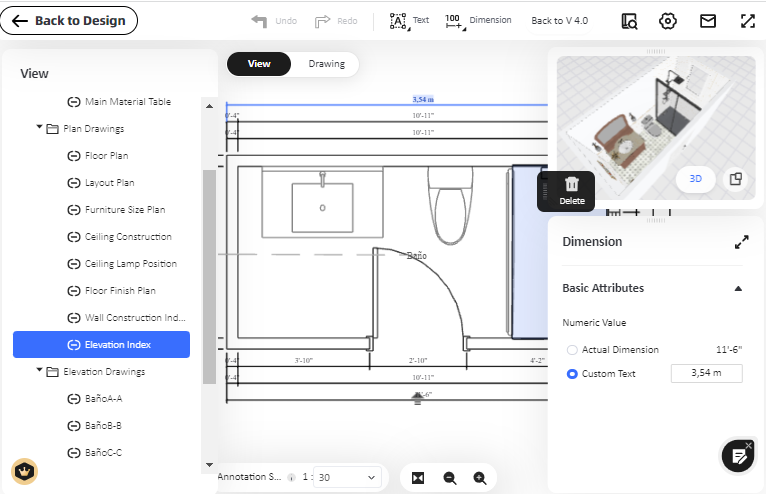Collapse the Elevation Drawings folder
The width and height of the screenshot is (766, 494).
pos(39,370)
